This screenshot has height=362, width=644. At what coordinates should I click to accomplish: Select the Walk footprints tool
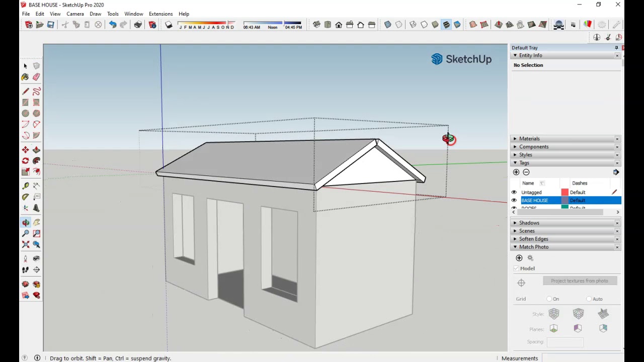[25, 270]
